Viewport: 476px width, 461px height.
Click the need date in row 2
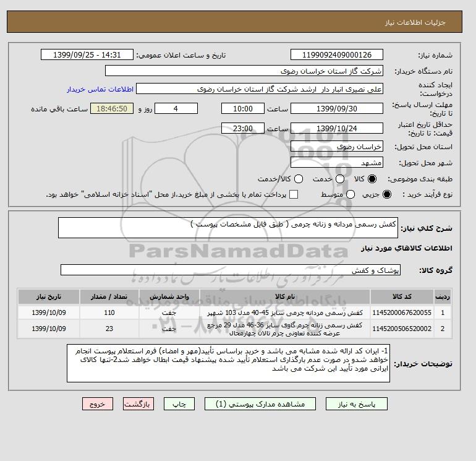pos(49,329)
